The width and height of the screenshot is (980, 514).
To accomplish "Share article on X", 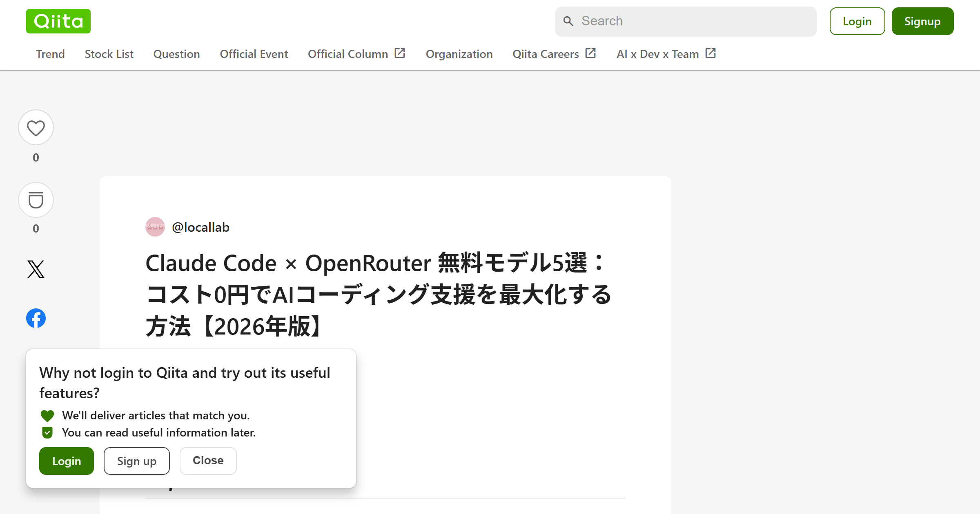I will [36, 269].
